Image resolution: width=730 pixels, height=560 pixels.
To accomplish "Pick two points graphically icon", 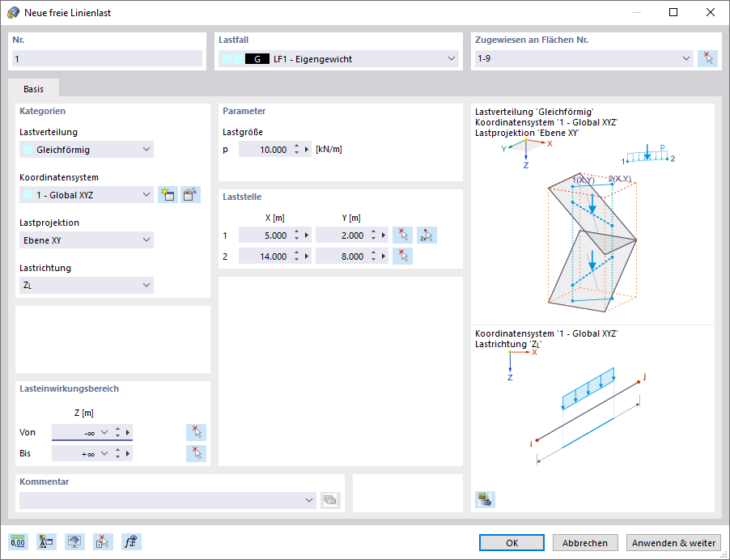I will tap(427, 235).
